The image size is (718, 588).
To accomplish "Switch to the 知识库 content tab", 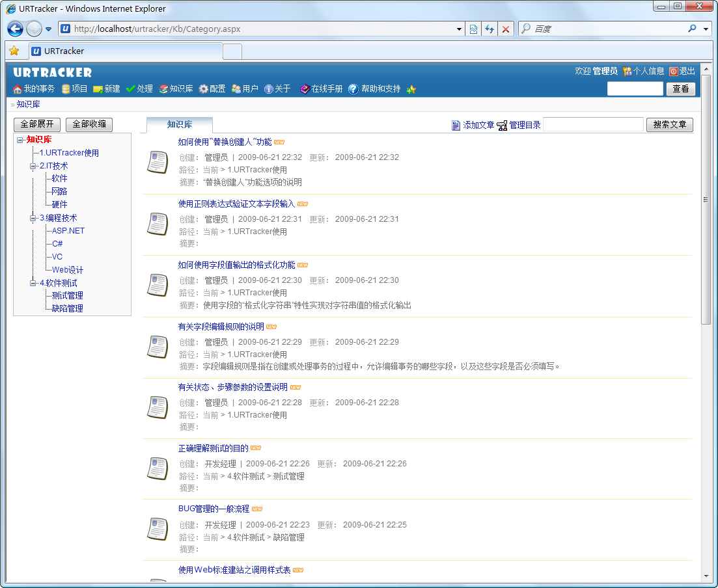I will (x=180, y=124).
